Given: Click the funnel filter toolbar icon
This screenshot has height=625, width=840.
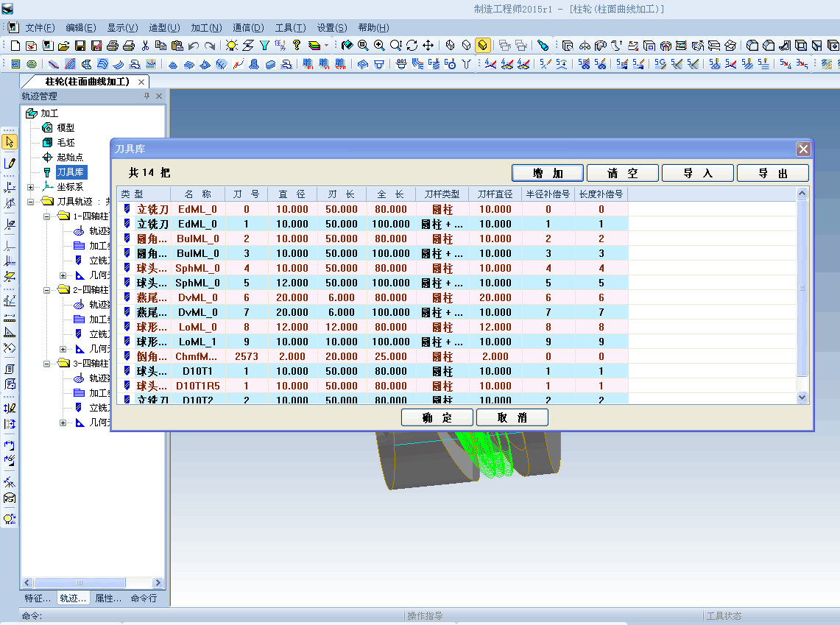Looking at the screenshot, I should (x=264, y=46).
